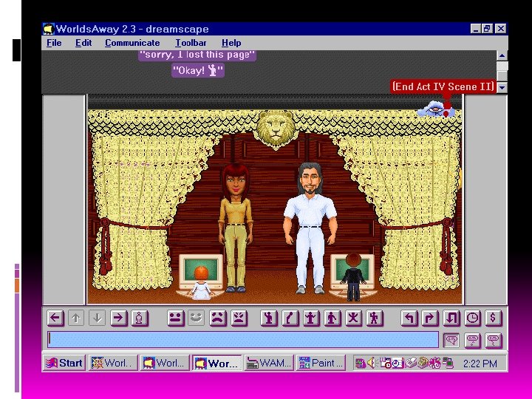Click the WorldsAway title bar icon
The image size is (532, 399).
(x=49, y=29)
